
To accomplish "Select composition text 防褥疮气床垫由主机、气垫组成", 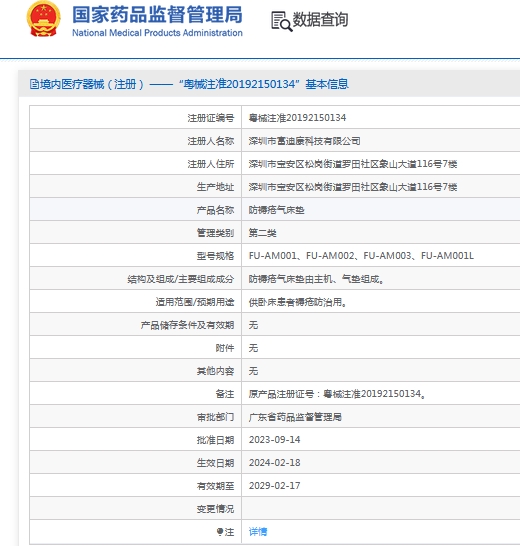I will click(x=316, y=279).
